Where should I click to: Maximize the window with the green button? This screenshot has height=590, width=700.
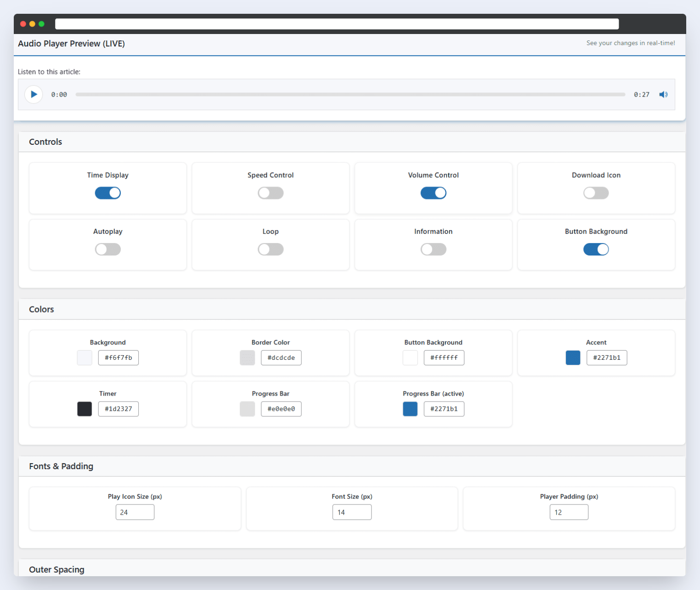click(x=41, y=24)
